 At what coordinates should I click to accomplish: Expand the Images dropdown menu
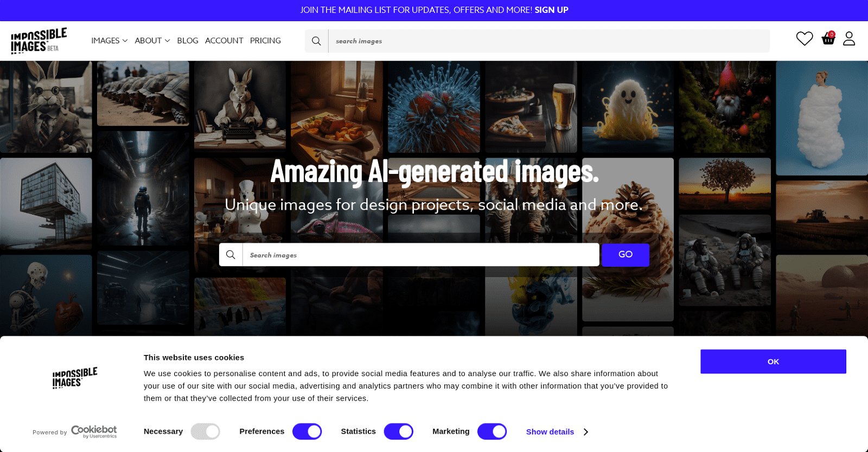coord(109,41)
